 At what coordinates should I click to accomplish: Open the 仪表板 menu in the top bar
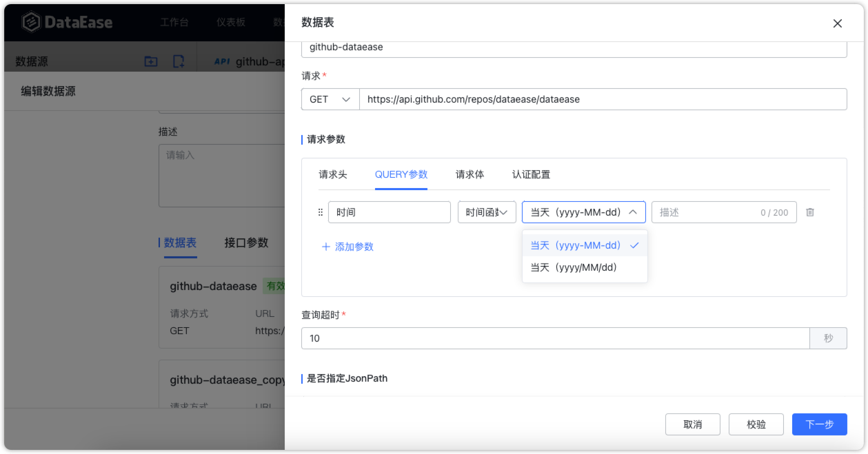(x=231, y=21)
